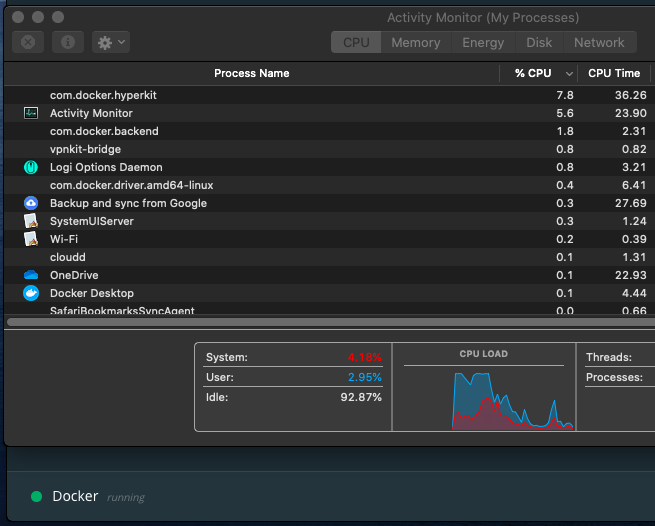Image resolution: width=655 pixels, height=526 pixels.
Task: Click the Docker Desktop whale icon
Action: click(31, 293)
